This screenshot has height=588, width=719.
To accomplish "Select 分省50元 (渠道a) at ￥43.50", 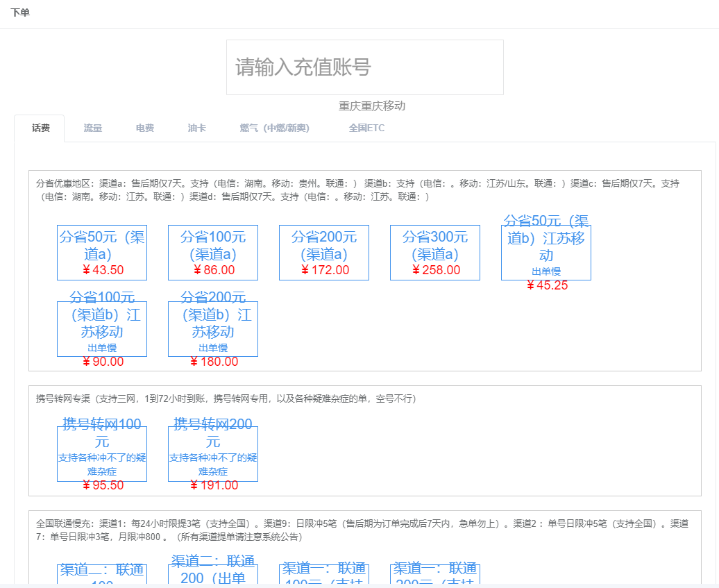I will [x=102, y=253].
